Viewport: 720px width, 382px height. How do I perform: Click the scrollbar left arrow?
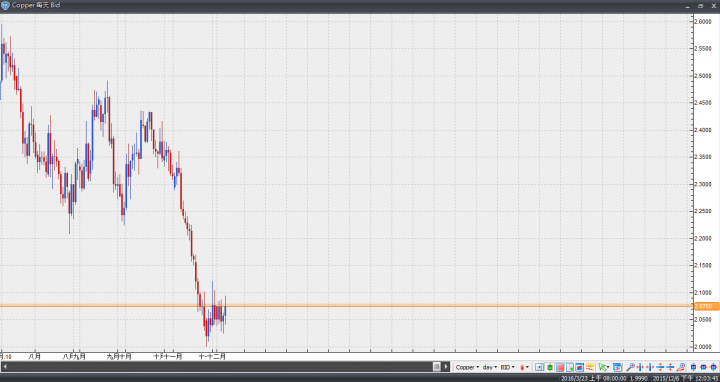(x=4, y=367)
